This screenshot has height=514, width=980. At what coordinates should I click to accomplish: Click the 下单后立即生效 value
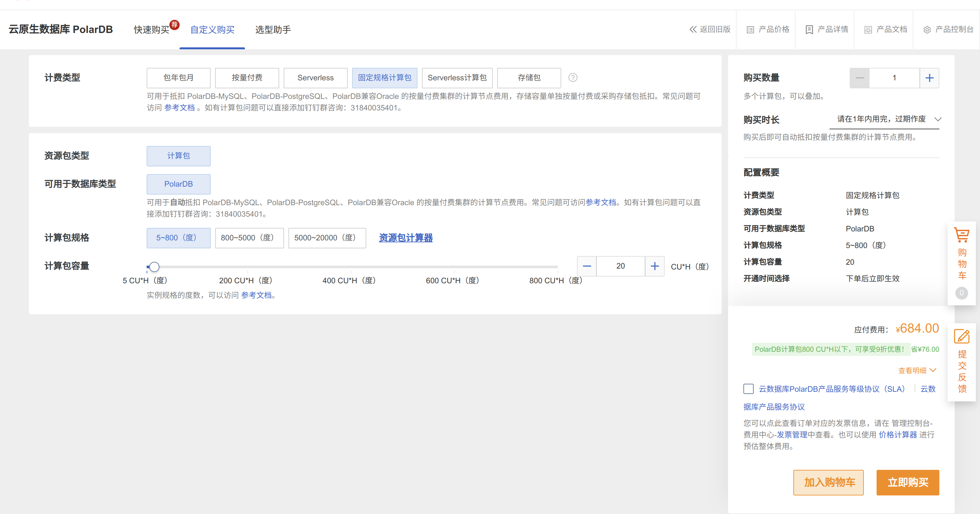coord(872,279)
